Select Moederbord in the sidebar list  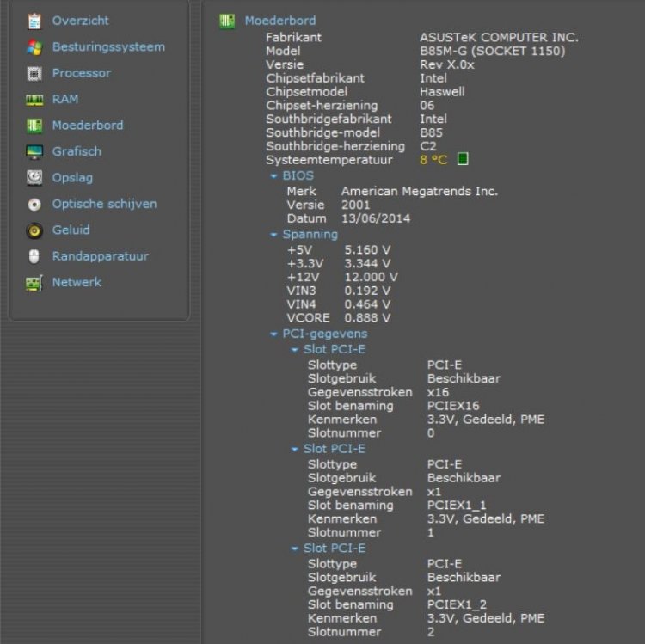87,126
